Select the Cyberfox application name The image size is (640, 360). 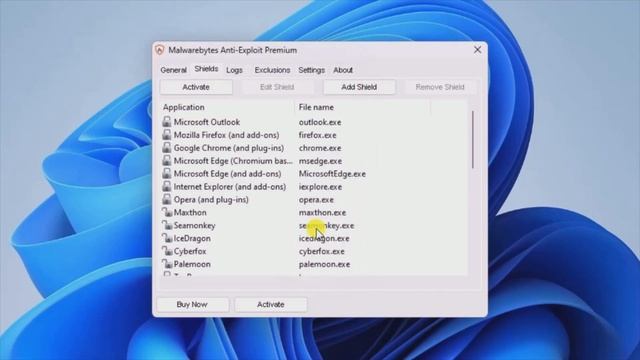(x=190, y=251)
